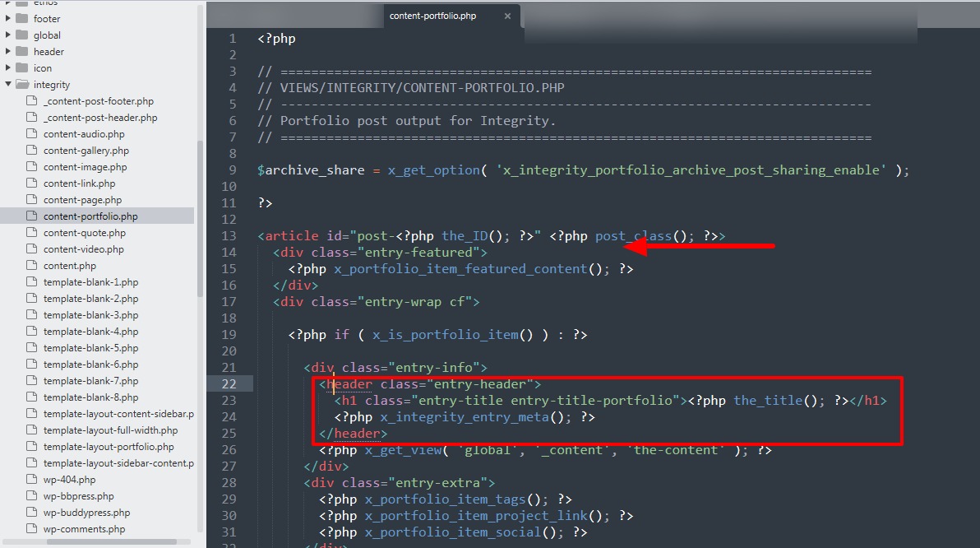The height and width of the screenshot is (548, 980).
Task: Click file icon beside content-link.php
Action: pos(32,183)
